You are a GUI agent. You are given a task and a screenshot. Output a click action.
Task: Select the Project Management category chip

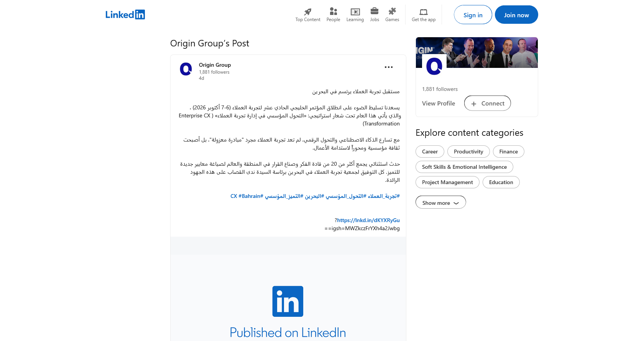(447, 182)
